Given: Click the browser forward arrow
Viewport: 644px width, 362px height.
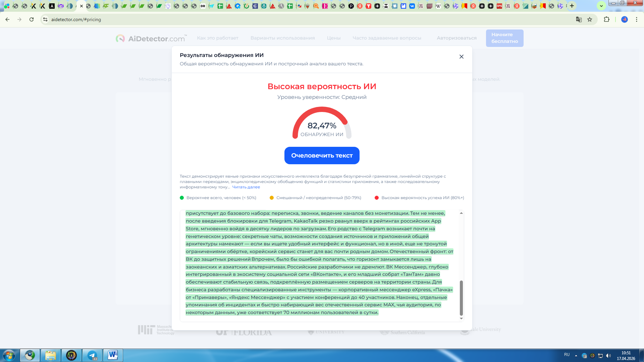Looking at the screenshot, I should coord(19,19).
